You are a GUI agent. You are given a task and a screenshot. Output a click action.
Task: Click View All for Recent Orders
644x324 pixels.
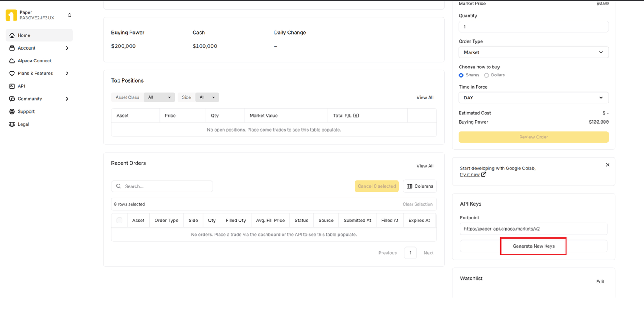point(425,166)
